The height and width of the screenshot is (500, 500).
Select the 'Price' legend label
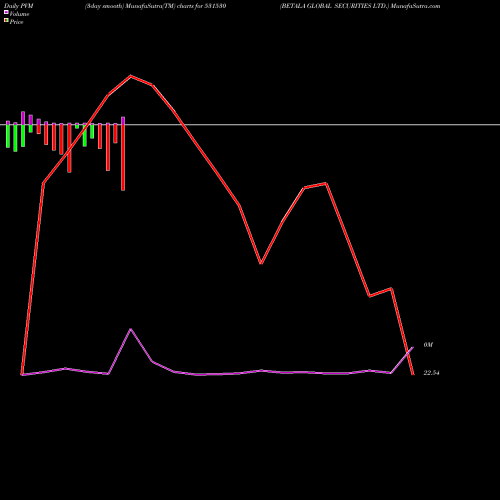pyautogui.click(x=16, y=22)
